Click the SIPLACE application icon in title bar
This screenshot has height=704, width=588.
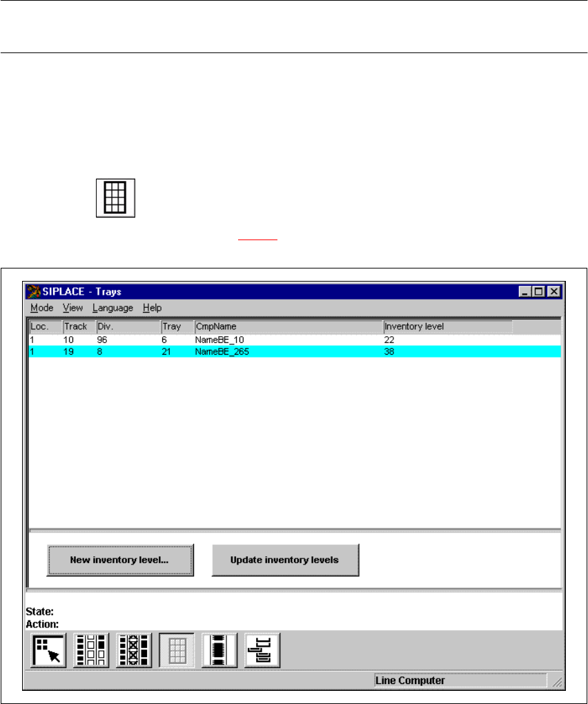33,291
